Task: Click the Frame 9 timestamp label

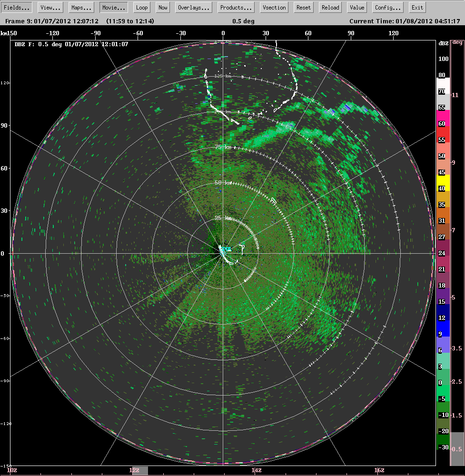Action: 52,21
